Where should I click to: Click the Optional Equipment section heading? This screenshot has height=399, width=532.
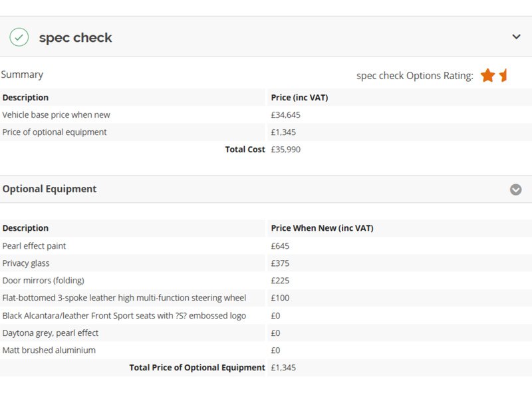[49, 189]
